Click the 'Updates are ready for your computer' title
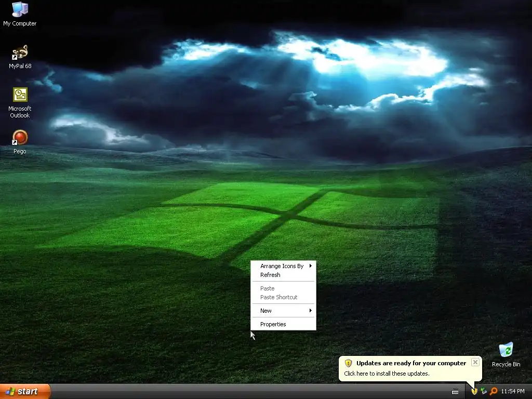The height and width of the screenshot is (399, 532). tap(411, 363)
